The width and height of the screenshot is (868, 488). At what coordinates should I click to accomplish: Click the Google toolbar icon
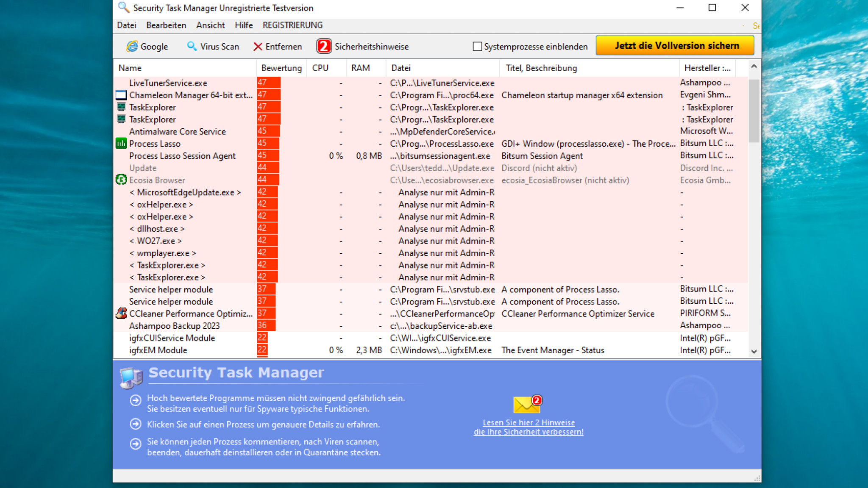(x=132, y=46)
